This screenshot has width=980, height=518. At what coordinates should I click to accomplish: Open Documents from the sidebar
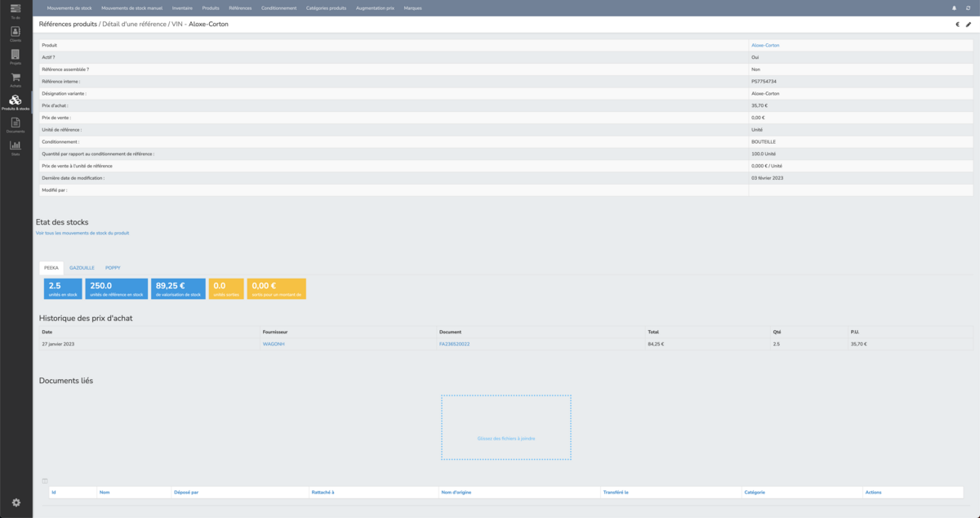tap(16, 125)
